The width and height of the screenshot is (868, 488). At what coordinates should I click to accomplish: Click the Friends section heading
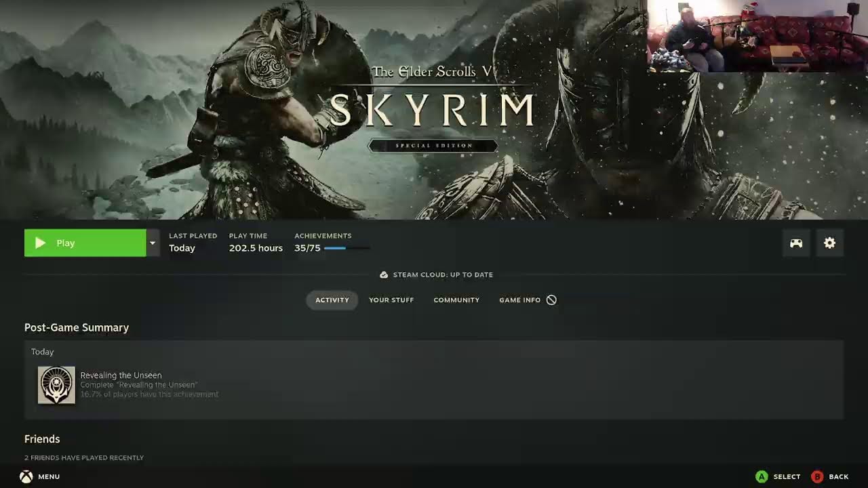(x=42, y=439)
